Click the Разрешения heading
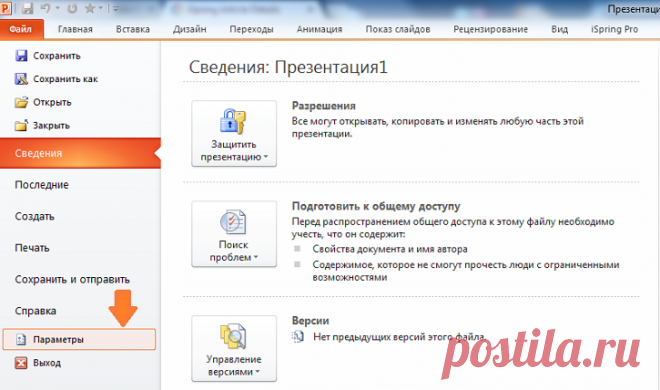The image size is (660, 390). coord(324,106)
